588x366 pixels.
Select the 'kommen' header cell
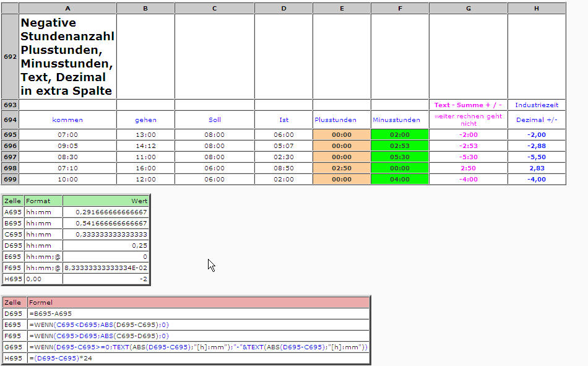point(67,120)
